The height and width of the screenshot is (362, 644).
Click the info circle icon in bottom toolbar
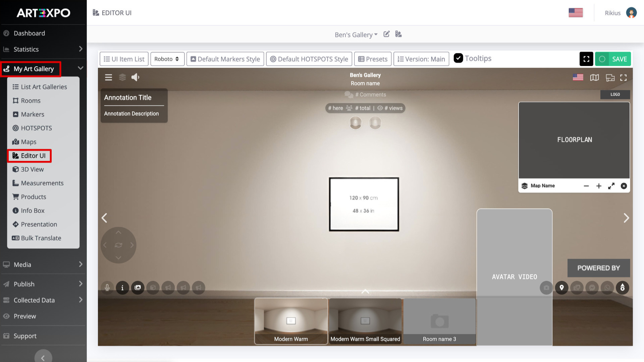pos(122,288)
